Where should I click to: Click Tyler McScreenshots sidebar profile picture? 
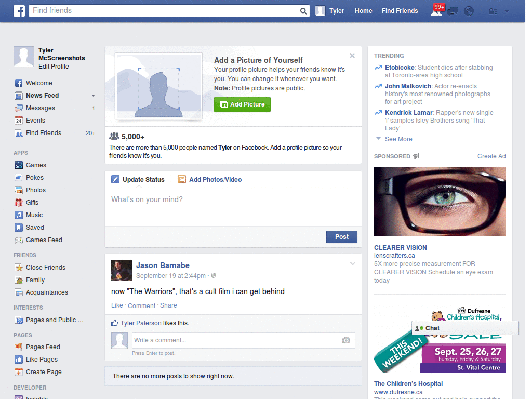24,57
